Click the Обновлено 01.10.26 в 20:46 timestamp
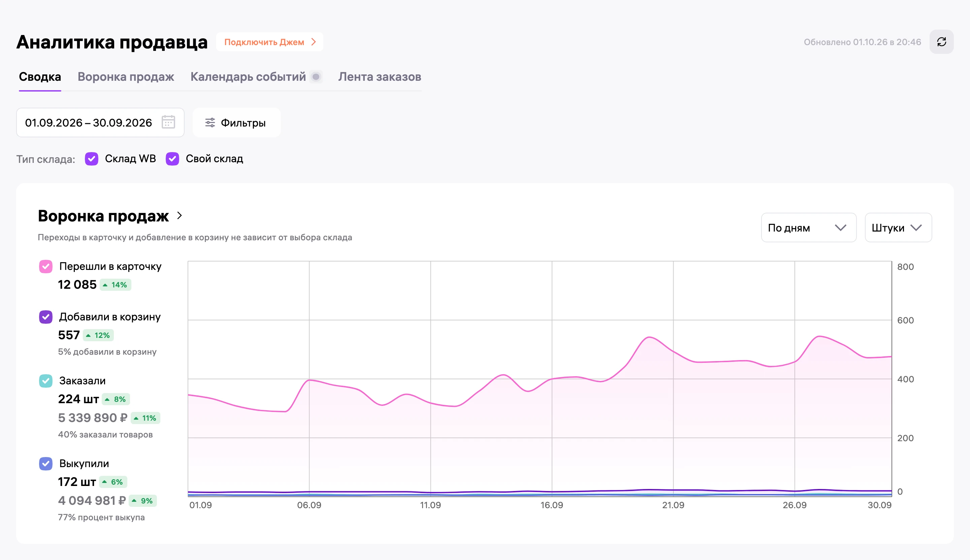Image resolution: width=970 pixels, height=560 pixels. tap(862, 42)
